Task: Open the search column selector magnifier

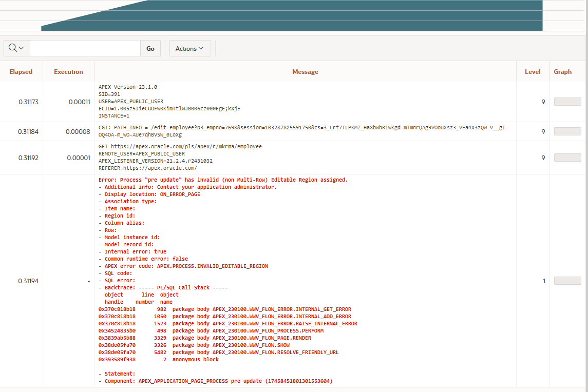Action: point(16,48)
